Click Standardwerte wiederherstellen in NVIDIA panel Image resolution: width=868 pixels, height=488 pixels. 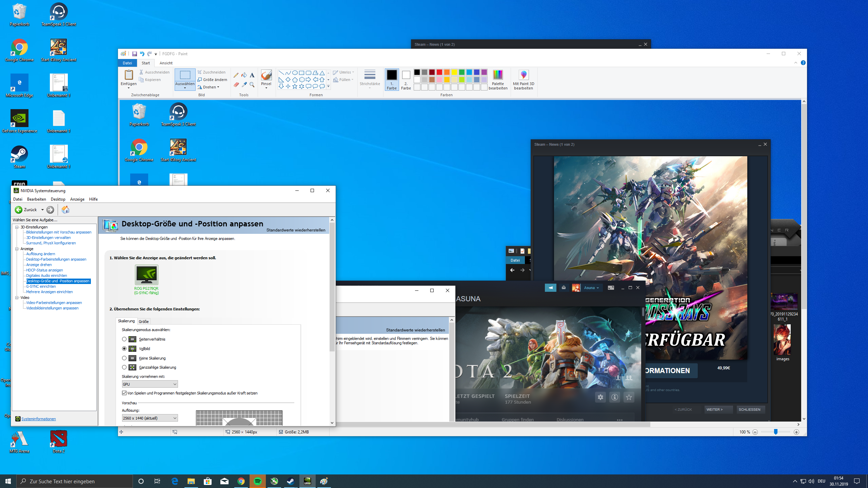coord(296,230)
